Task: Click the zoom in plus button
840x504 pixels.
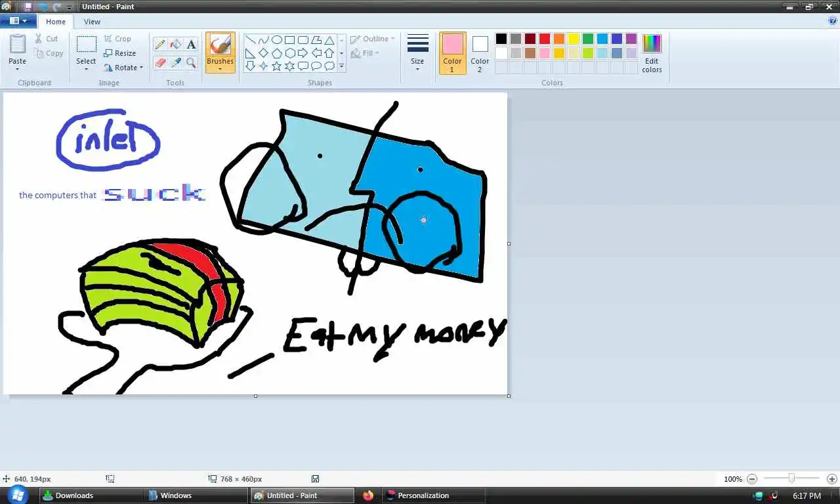Action: coord(832,479)
